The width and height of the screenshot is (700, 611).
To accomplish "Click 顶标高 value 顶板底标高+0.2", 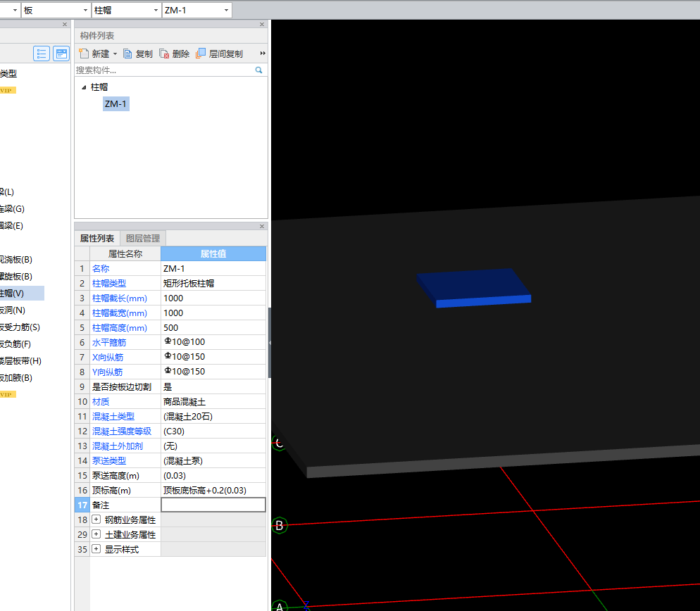I will click(213, 490).
